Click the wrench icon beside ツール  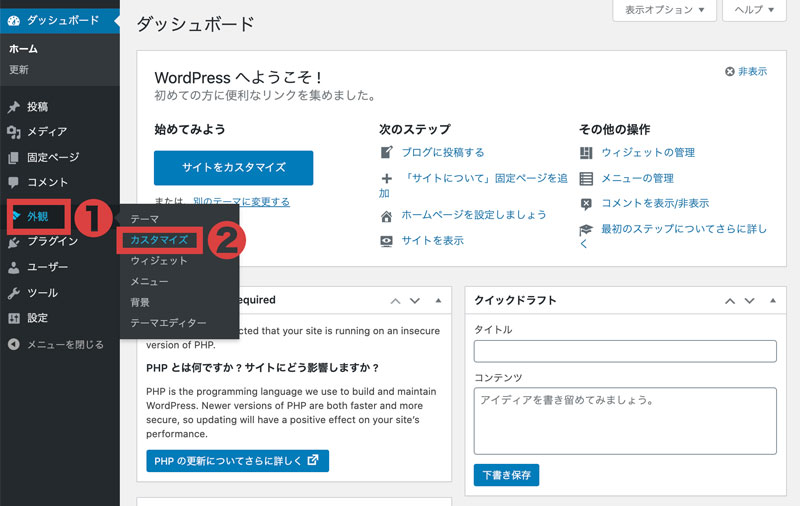pos(14,293)
